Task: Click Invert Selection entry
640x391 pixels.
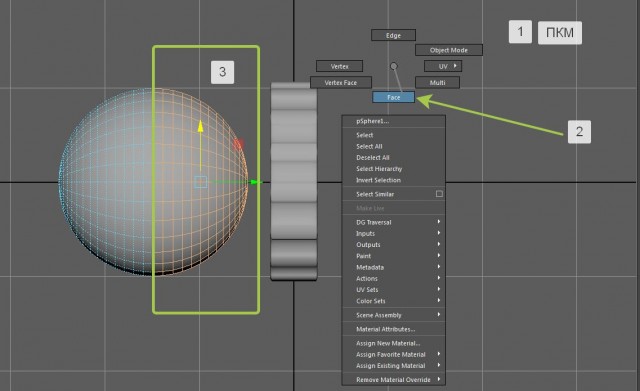Action: tap(393, 180)
